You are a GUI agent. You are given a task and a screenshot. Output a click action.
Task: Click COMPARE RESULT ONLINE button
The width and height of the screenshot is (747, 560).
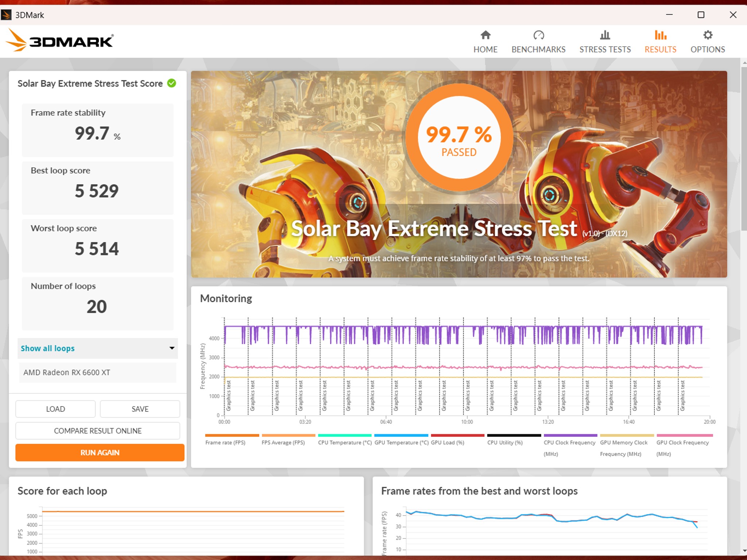point(98,431)
